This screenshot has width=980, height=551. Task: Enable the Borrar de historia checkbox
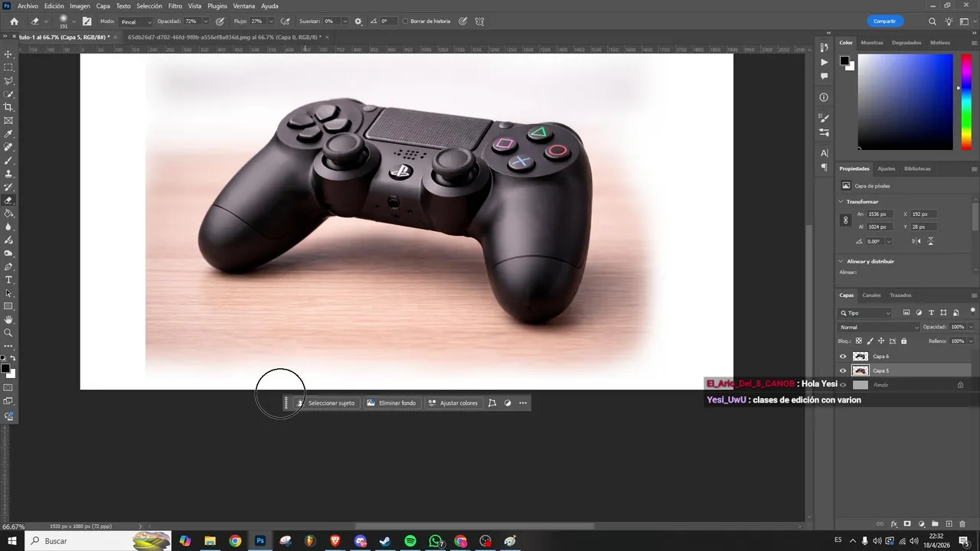(x=405, y=21)
